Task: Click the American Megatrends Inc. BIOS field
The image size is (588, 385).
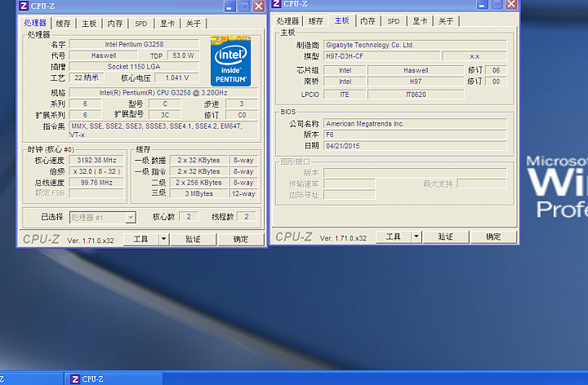Action: coord(415,124)
